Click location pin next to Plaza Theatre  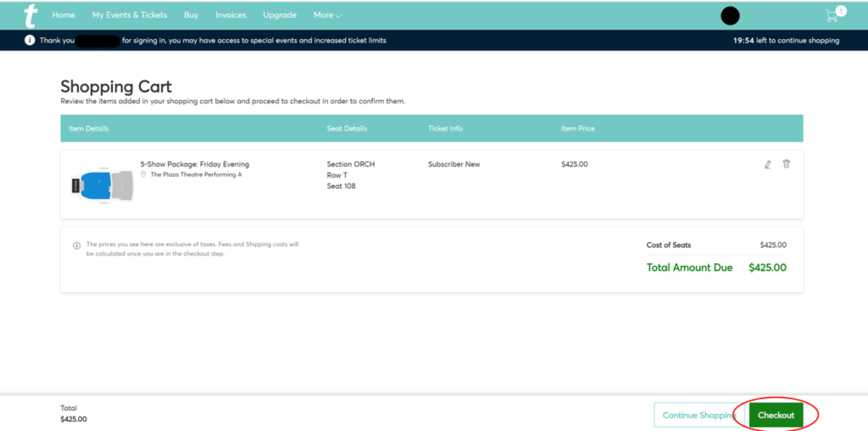(x=144, y=174)
